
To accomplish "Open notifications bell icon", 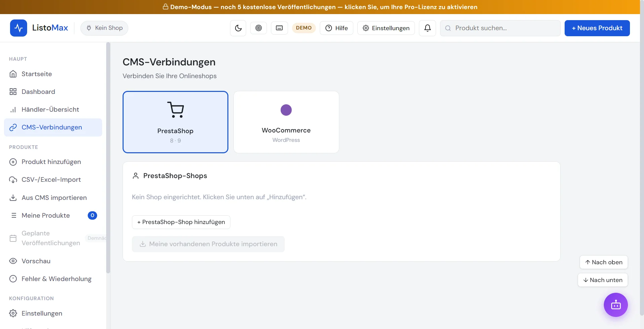I will [x=427, y=28].
